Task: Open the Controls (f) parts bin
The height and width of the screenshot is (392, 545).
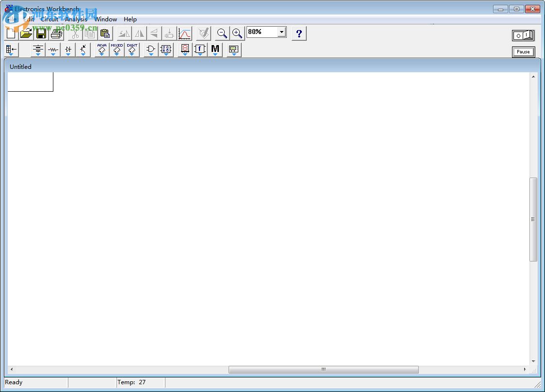Action: (200, 49)
